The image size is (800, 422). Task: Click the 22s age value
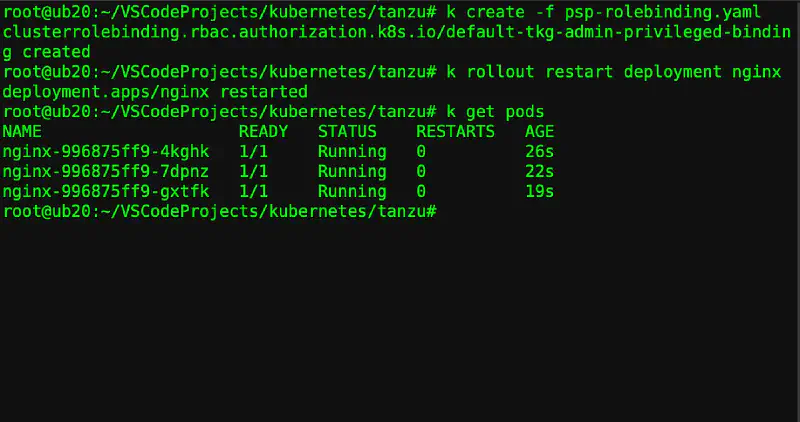click(539, 171)
